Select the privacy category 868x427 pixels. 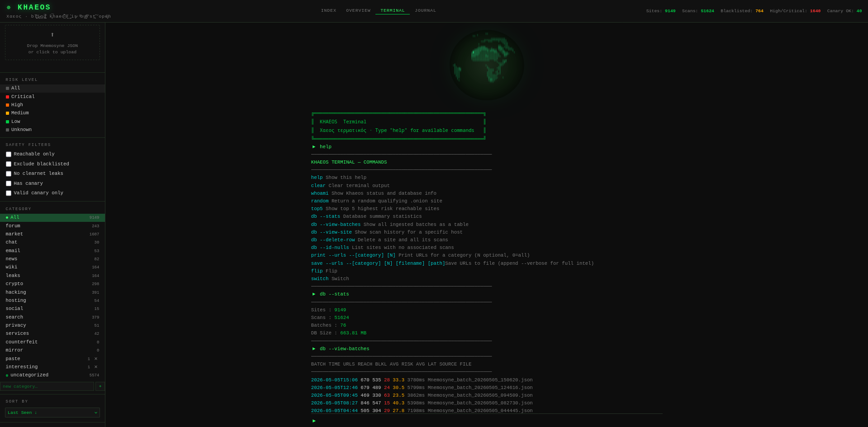coord(52,325)
